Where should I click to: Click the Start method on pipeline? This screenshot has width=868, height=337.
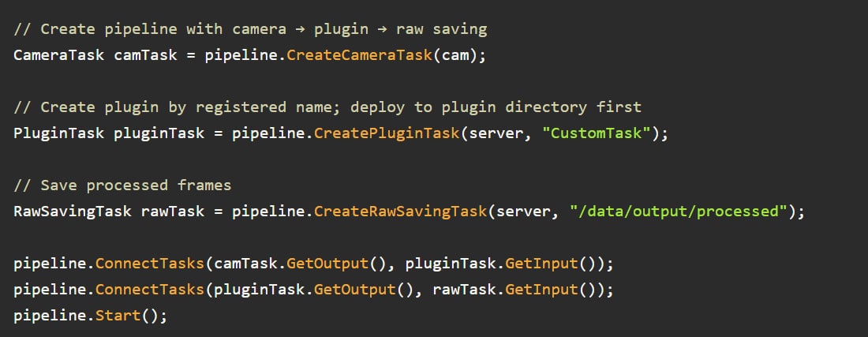(118, 314)
